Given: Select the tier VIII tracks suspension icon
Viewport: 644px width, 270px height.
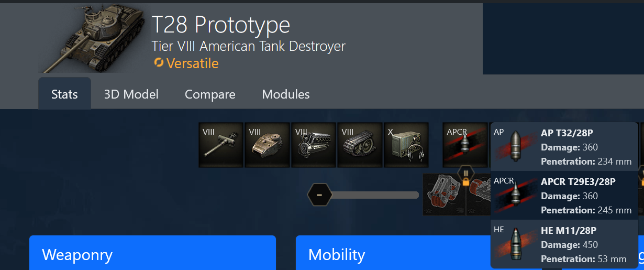Looking at the screenshot, I should [x=360, y=145].
